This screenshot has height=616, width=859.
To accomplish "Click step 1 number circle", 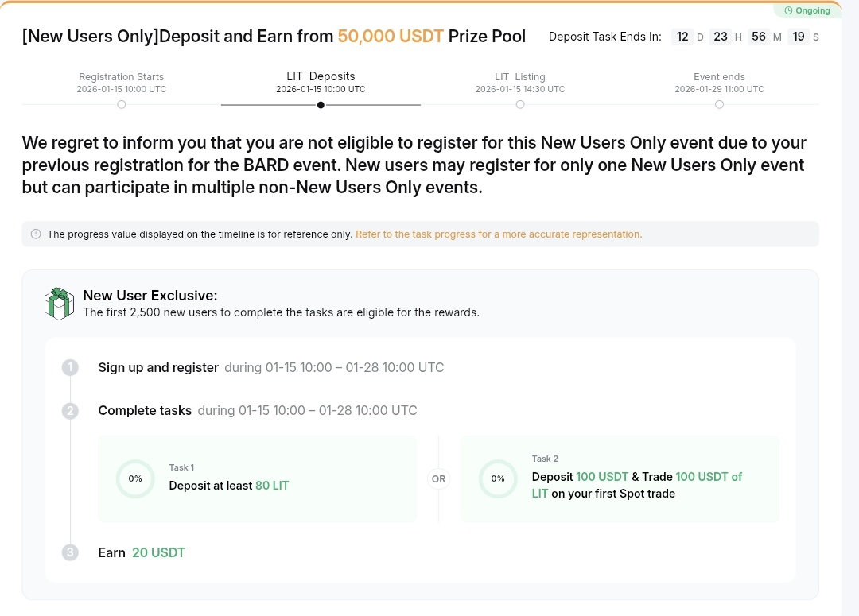I will tap(70, 367).
